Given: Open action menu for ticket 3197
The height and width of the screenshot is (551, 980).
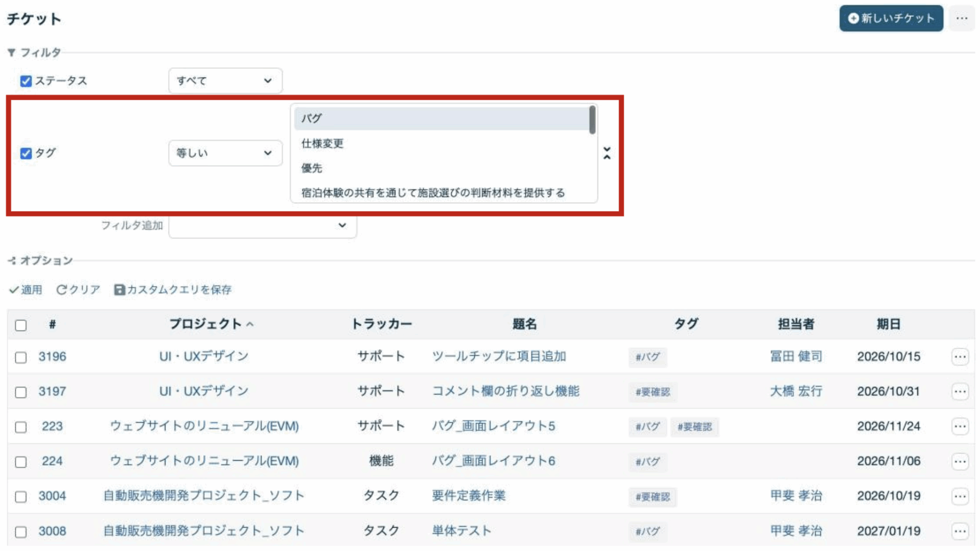Looking at the screenshot, I should tap(960, 392).
